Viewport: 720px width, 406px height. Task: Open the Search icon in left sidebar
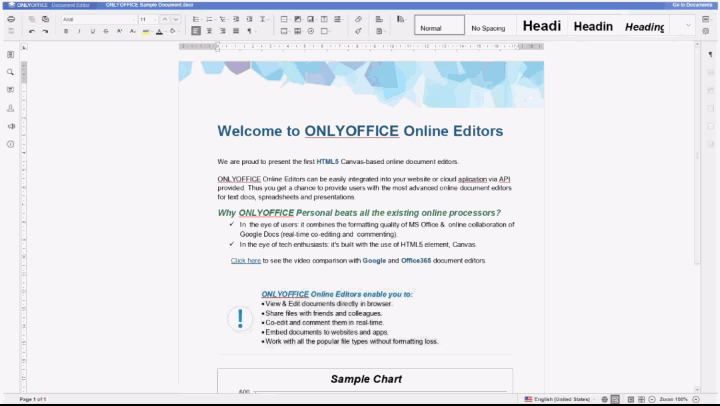(x=11, y=72)
